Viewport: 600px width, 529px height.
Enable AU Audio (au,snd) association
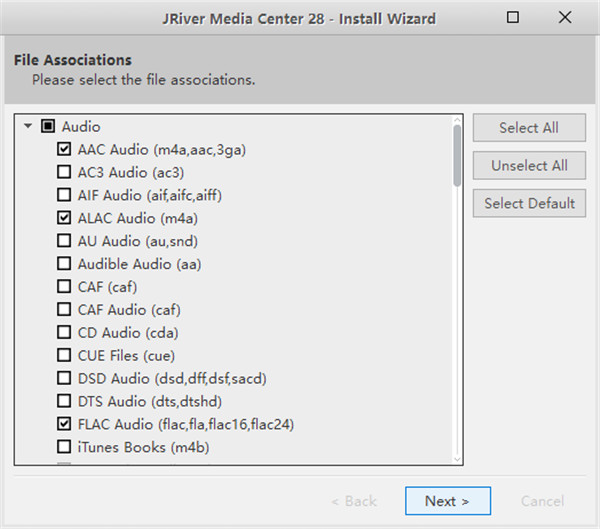[65, 241]
